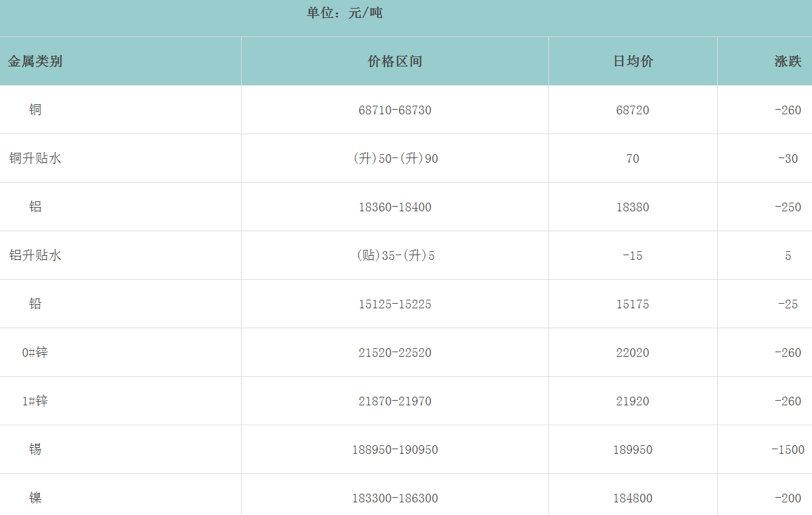Image resolution: width=812 pixels, height=515 pixels.
Task: Click aluminum daily average 18380
Action: pyautogui.click(x=633, y=207)
